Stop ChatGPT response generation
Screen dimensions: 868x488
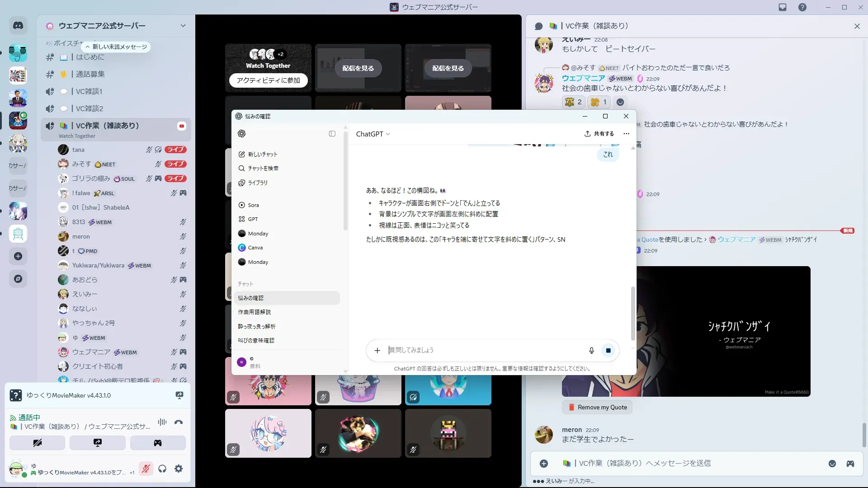tap(608, 351)
